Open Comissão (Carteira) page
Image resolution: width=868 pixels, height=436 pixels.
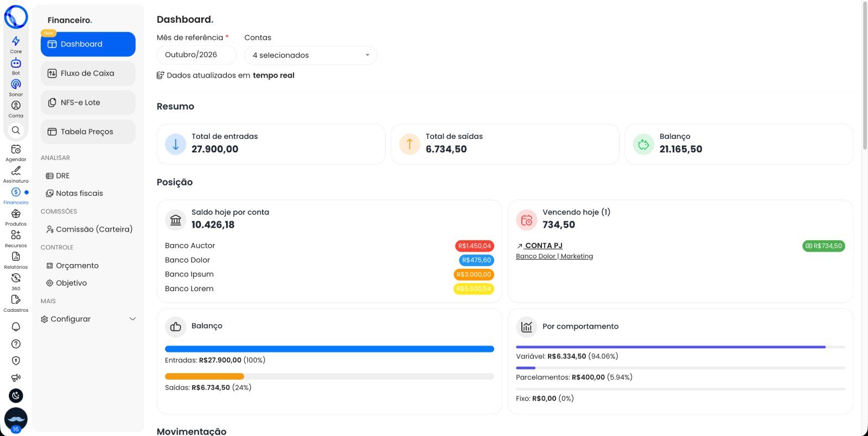tap(90, 229)
